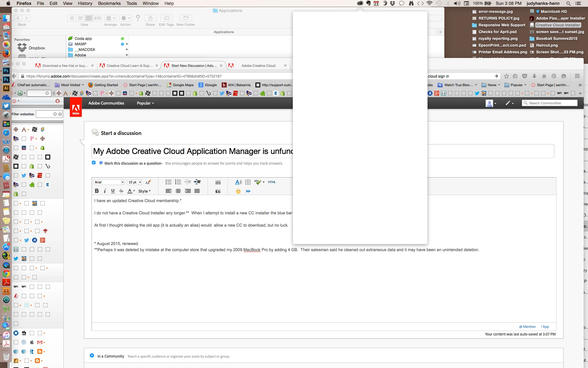
Task: Insert image with camera icon
Action: (218, 191)
